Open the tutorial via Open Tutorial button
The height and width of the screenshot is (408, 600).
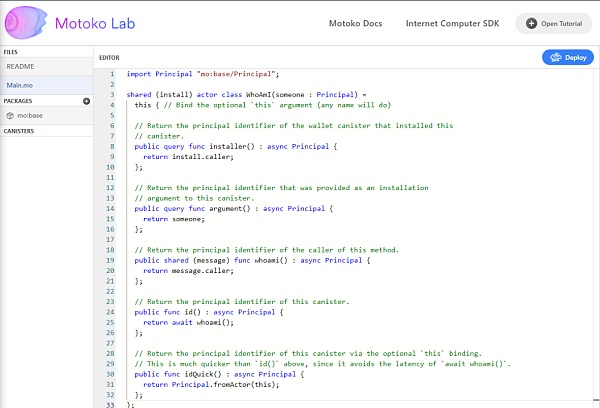click(x=554, y=23)
